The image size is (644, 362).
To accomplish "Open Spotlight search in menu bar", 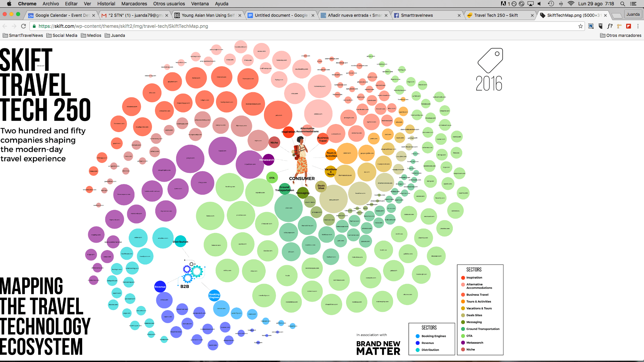I will [x=623, y=4].
